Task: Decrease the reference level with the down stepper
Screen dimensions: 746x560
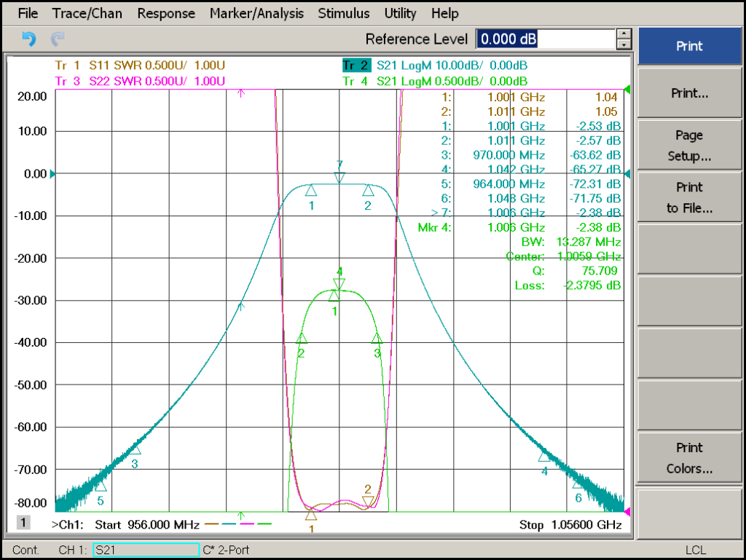Action: [x=624, y=44]
